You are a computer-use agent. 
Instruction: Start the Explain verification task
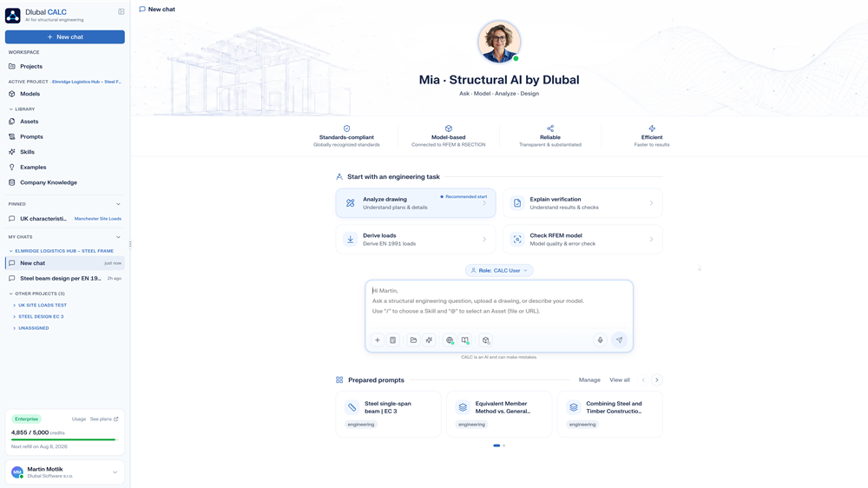pyautogui.click(x=582, y=203)
